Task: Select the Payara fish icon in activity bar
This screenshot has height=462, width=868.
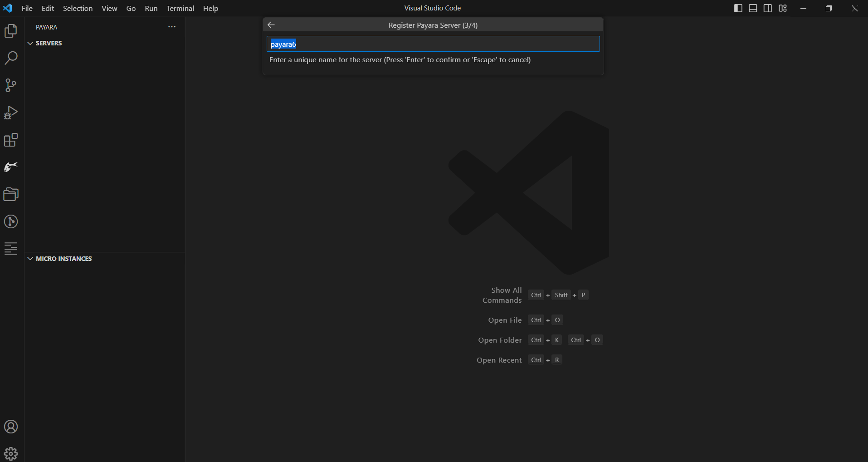Action: pyautogui.click(x=11, y=167)
